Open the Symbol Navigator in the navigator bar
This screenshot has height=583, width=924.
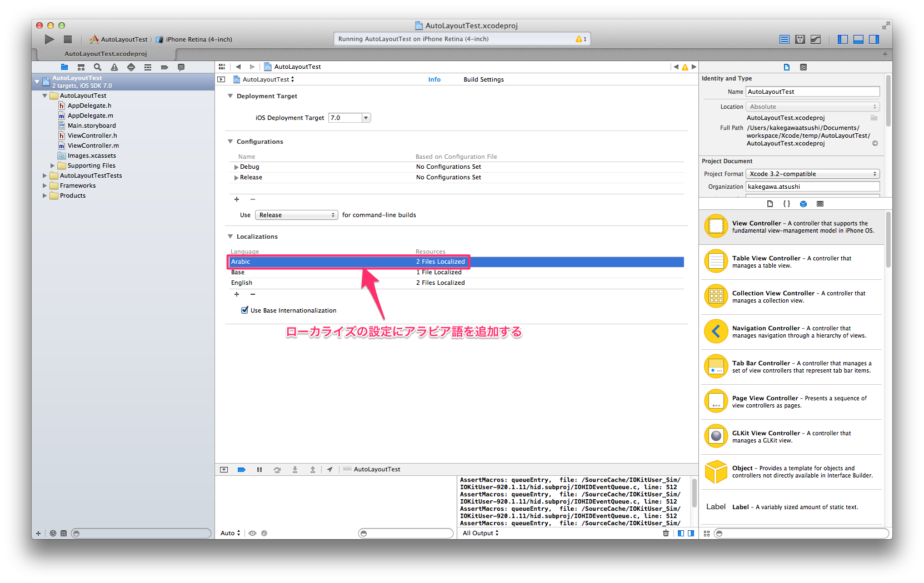[81, 67]
